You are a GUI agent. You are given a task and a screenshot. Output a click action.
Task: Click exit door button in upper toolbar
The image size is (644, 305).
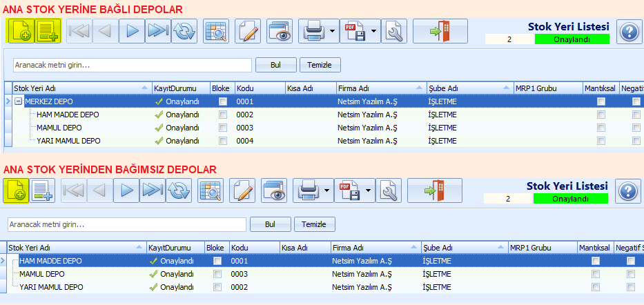[x=440, y=31]
